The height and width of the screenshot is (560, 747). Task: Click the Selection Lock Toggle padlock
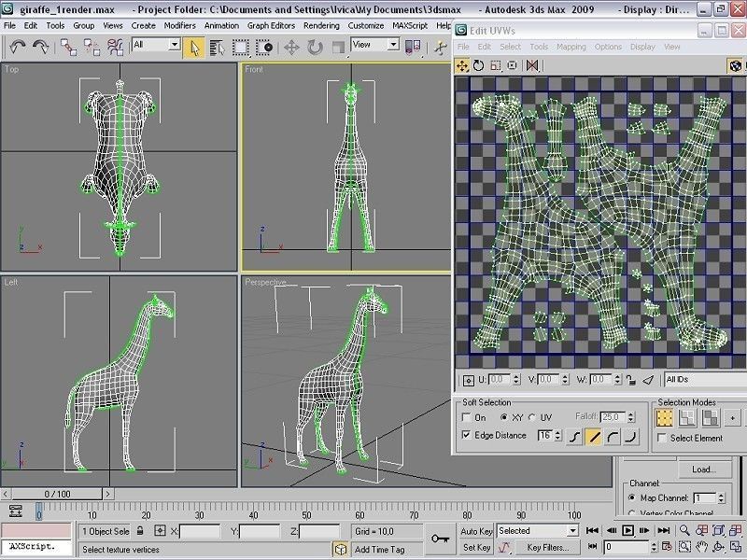point(140,530)
